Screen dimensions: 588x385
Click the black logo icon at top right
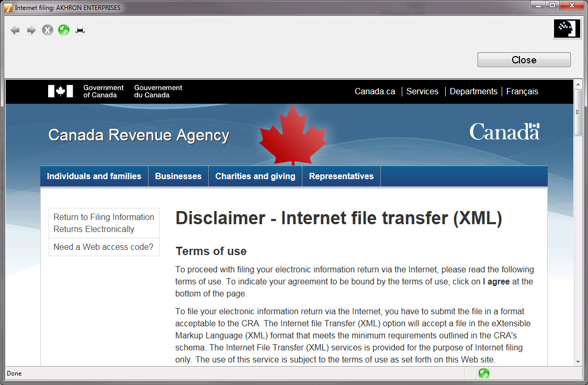click(x=567, y=28)
